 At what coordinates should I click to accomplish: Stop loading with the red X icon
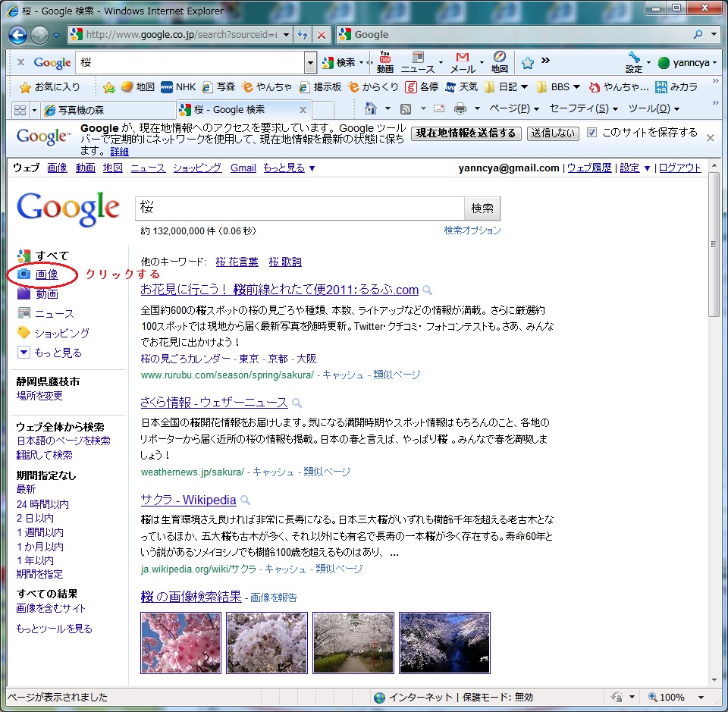click(321, 34)
